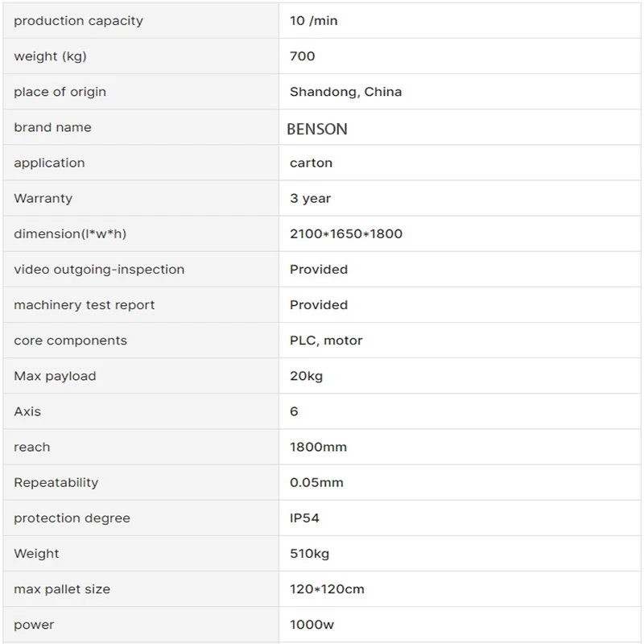Select the reach value 1800mm
This screenshot has height=644, width=644.
318,447
